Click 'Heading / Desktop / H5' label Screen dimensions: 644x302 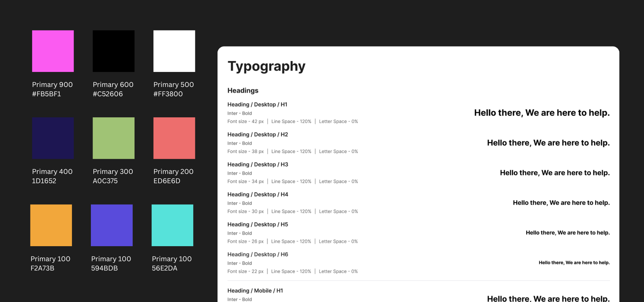258,225
